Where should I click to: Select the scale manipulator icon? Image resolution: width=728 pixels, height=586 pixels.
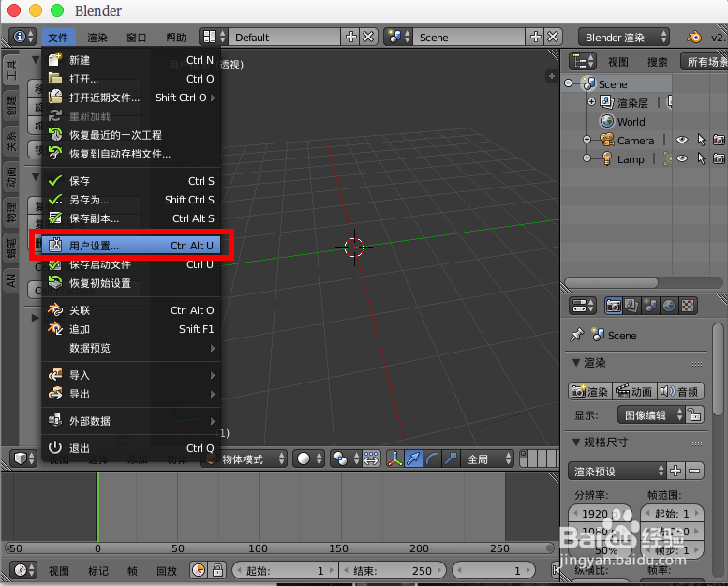pos(450,458)
